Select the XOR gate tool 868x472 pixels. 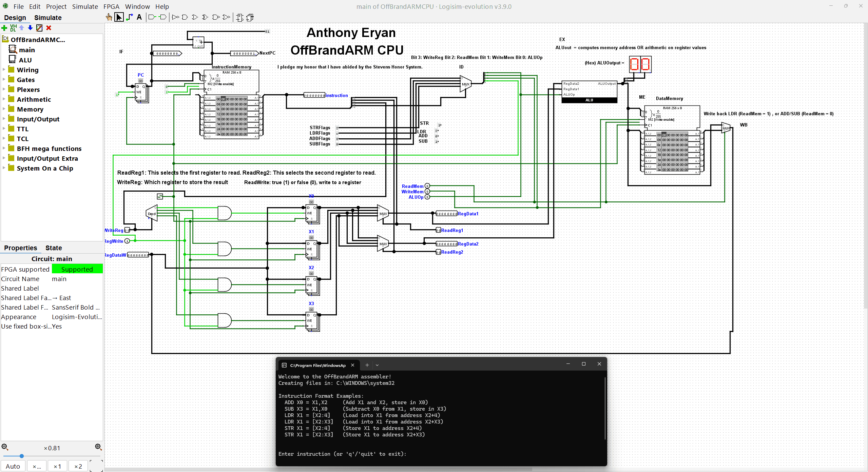[x=205, y=17]
